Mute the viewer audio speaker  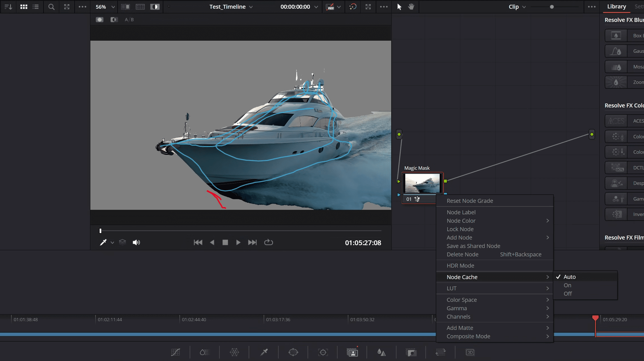click(x=136, y=242)
